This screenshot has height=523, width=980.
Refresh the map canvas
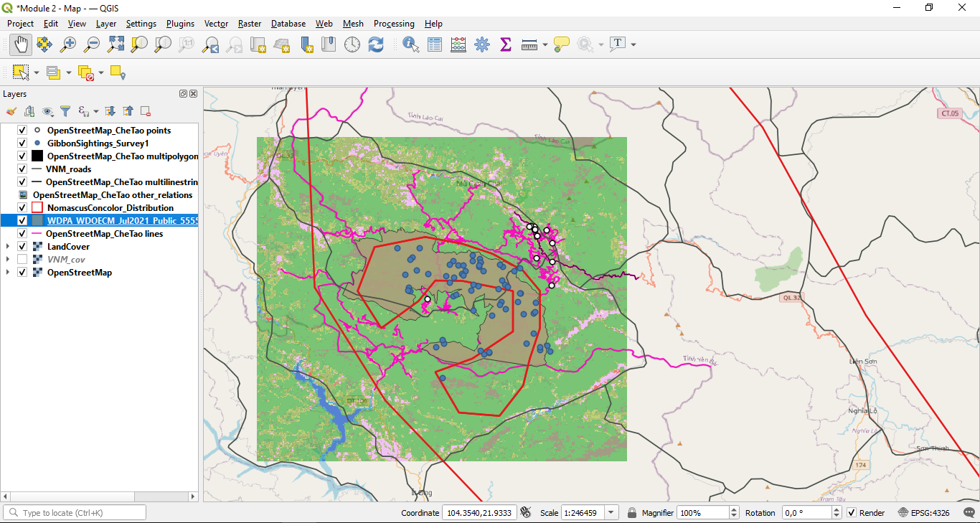click(x=376, y=44)
